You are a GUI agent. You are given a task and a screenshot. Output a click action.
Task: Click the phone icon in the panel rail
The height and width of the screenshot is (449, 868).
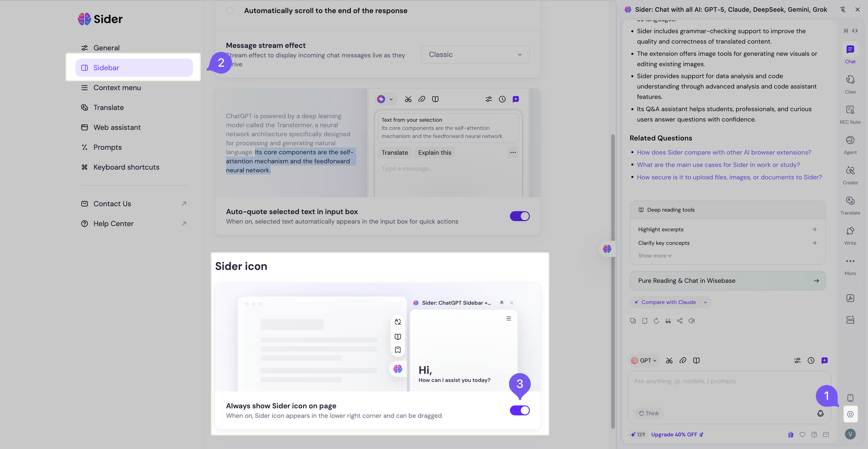850,398
